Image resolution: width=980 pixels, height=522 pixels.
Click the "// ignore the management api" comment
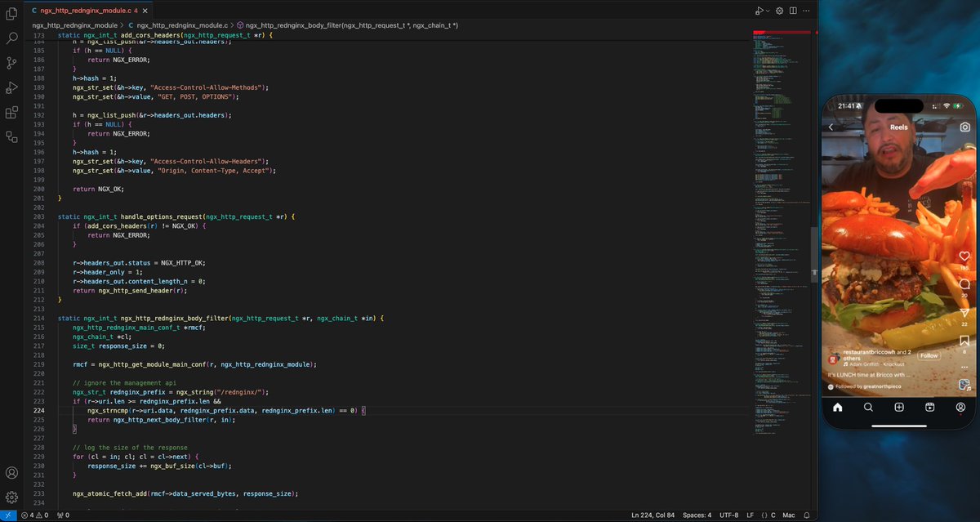click(122, 382)
